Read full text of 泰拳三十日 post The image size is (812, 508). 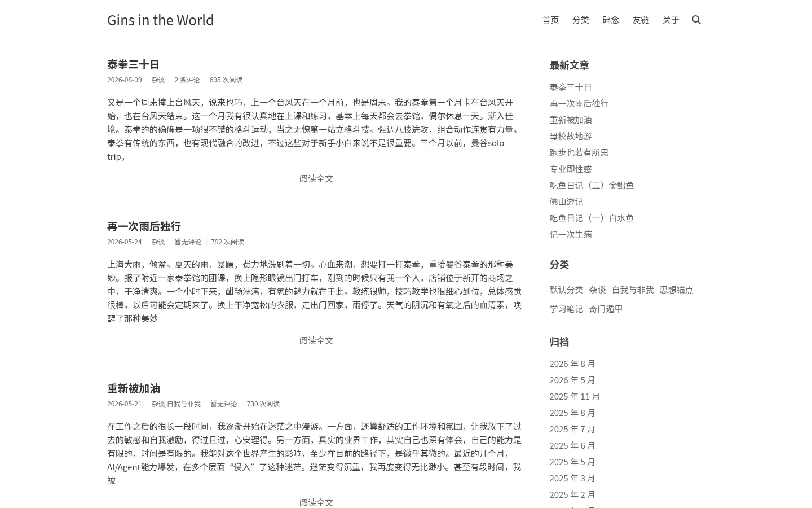point(316,178)
